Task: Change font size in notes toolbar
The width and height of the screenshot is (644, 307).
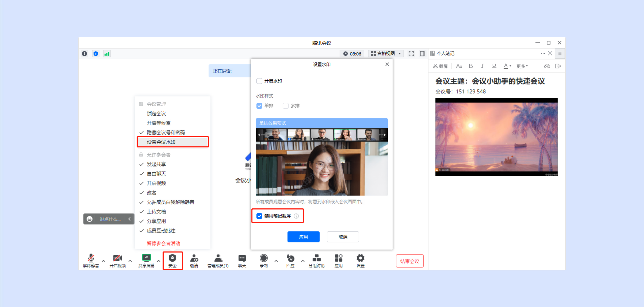Action: pyautogui.click(x=459, y=66)
